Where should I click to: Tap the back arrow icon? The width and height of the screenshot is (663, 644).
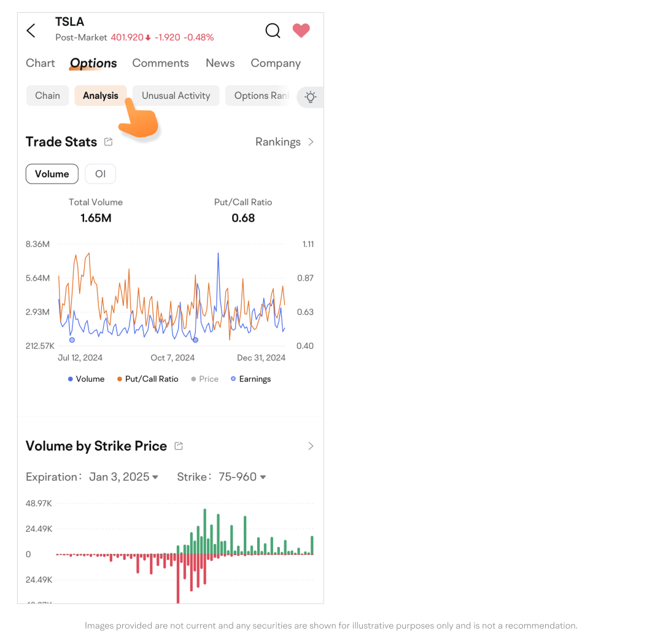[x=31, y=31]
